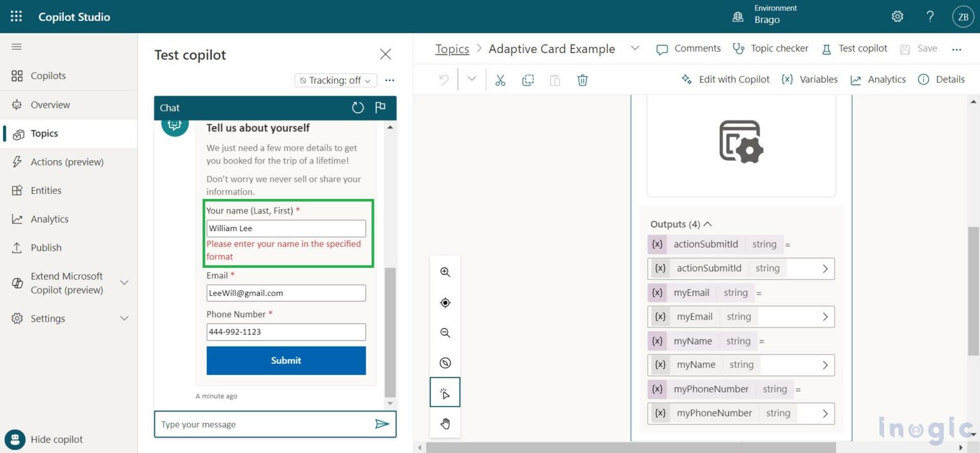
Task: Select the Pan hand tool on the canvas
Action: (445, 422)
